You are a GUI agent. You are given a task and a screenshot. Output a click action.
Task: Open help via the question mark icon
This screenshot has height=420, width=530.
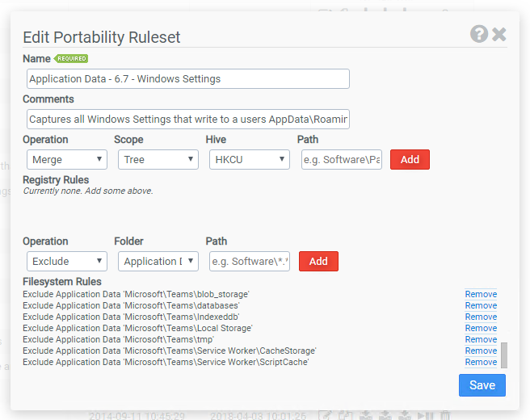click(479, 34)
